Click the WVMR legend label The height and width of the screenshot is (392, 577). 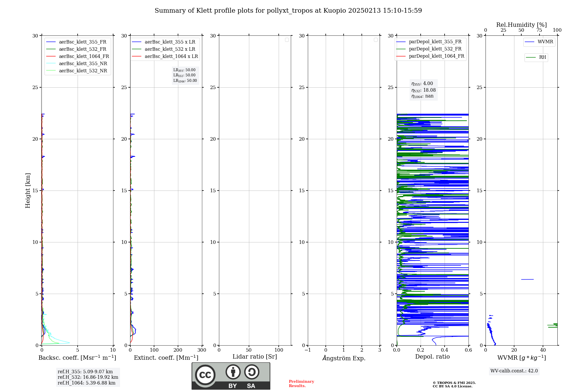545,42
